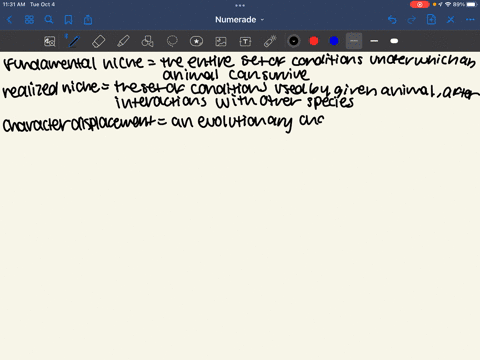Viewport: 480px width, 360px height.
Task: Open the share/export icon
Action: (88, 20)
